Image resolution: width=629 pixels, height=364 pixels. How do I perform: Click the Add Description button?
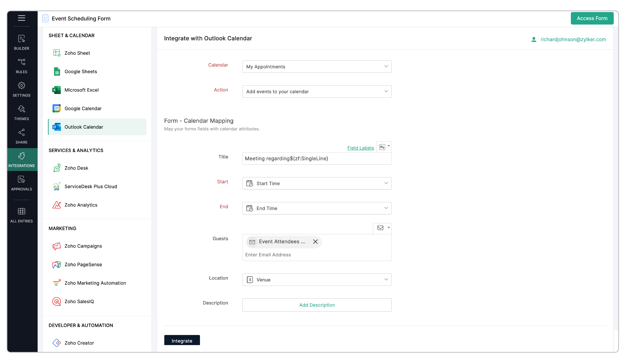click(317, 305)
